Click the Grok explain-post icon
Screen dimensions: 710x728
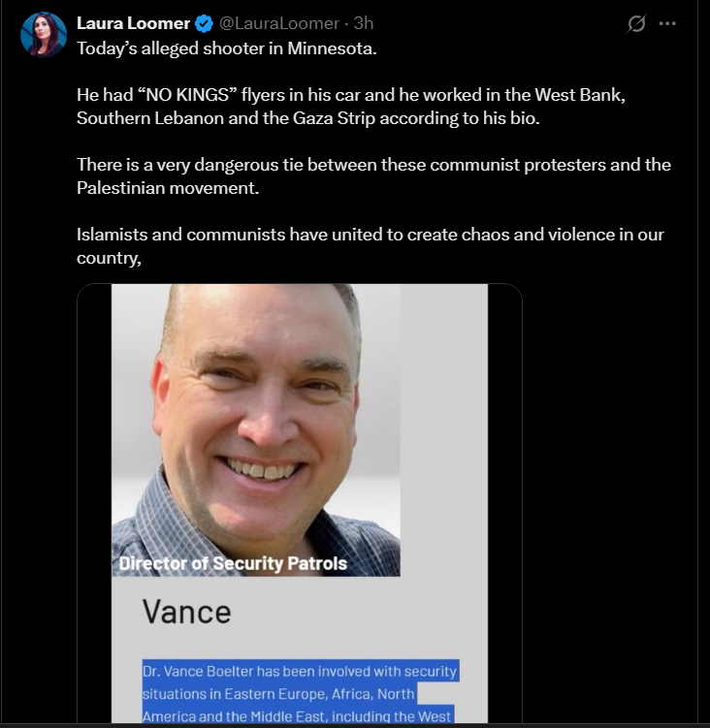(x=636, y=23)
